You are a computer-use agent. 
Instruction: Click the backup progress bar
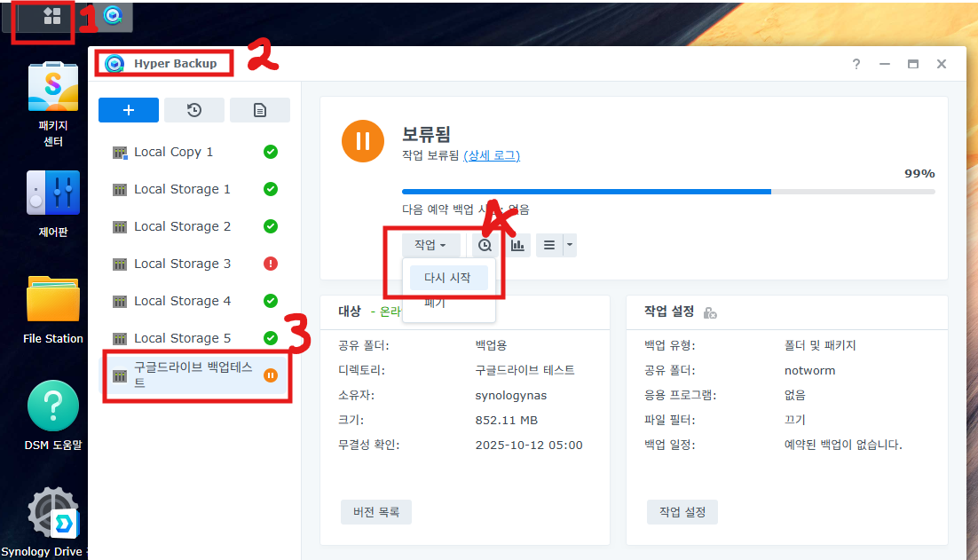(668, 192)
